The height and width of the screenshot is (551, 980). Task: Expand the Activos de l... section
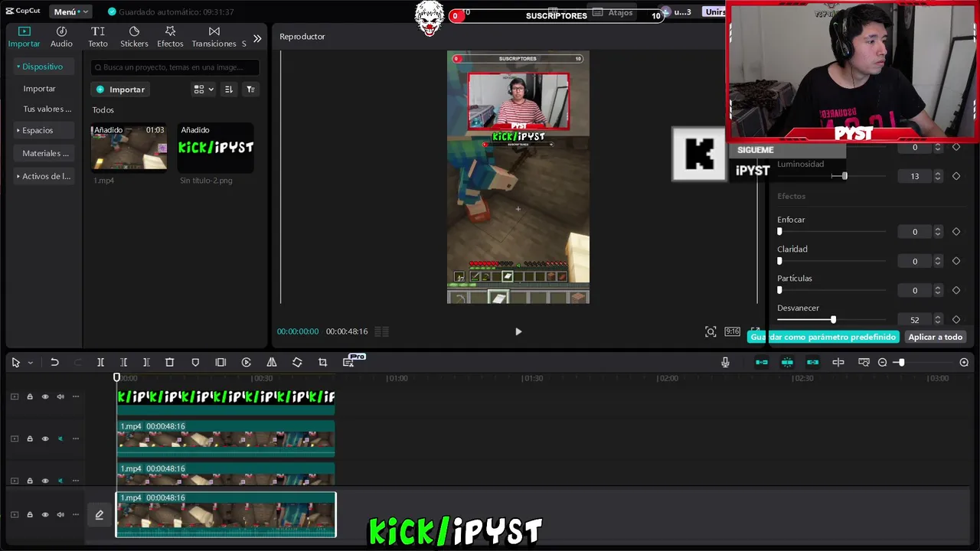(43, 176)
